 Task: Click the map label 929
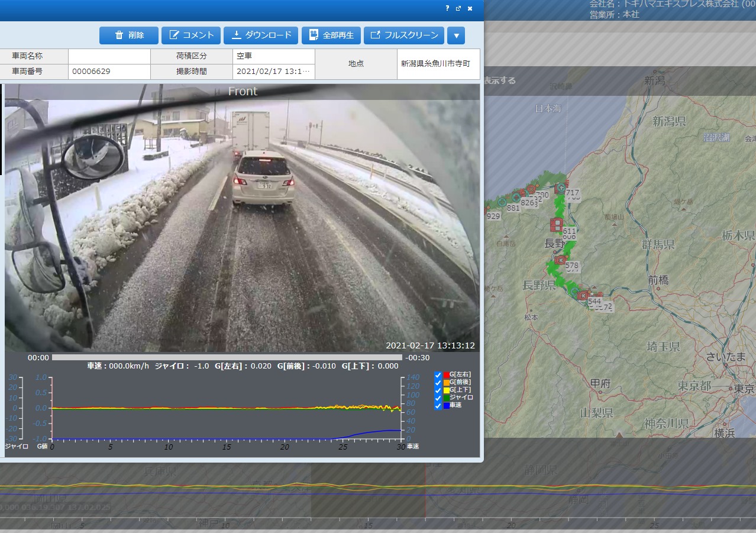pos(493,217)
